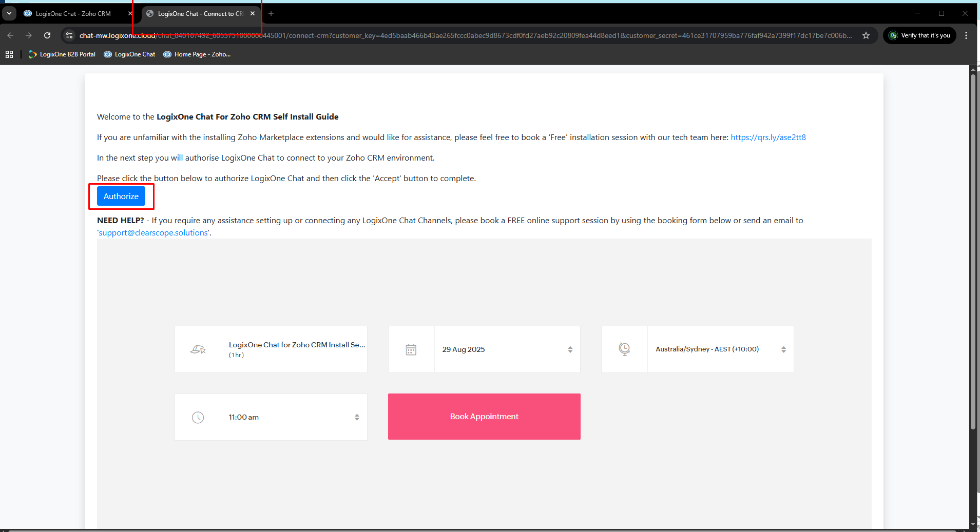Bookmark this page with the star icon

pos(866,35)
